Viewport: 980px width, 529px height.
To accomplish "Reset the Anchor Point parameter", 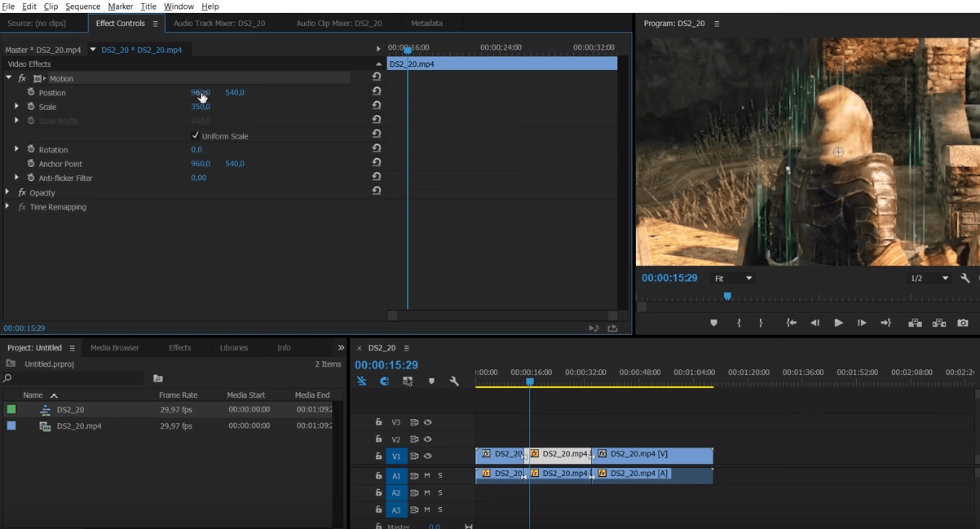I will tap(377, 162).
